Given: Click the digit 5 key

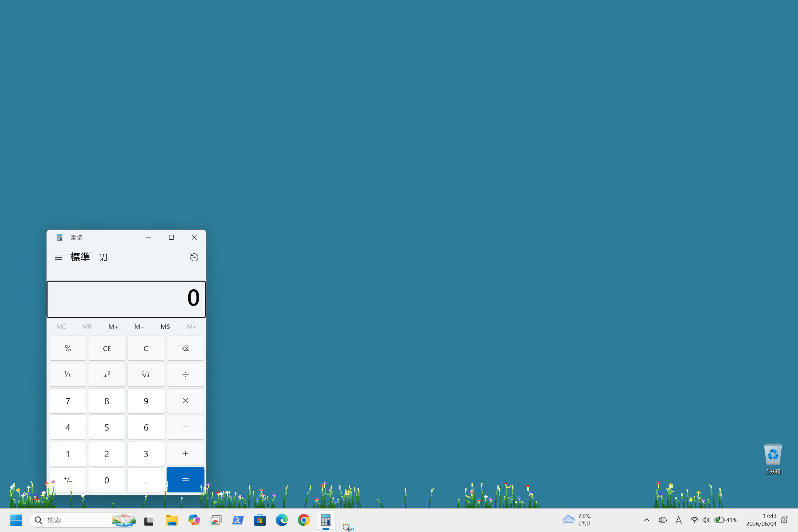Looking at the screenshot, I should [107, 427].
